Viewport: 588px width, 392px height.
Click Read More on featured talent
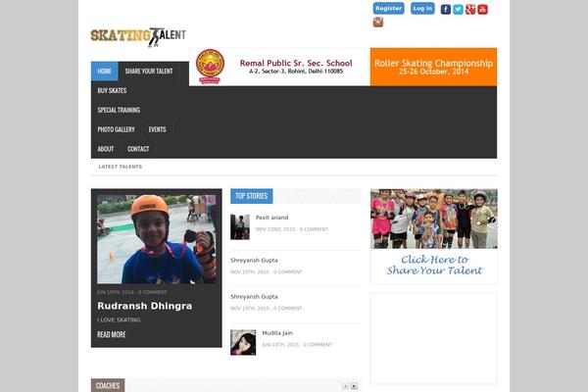[112, 334]
